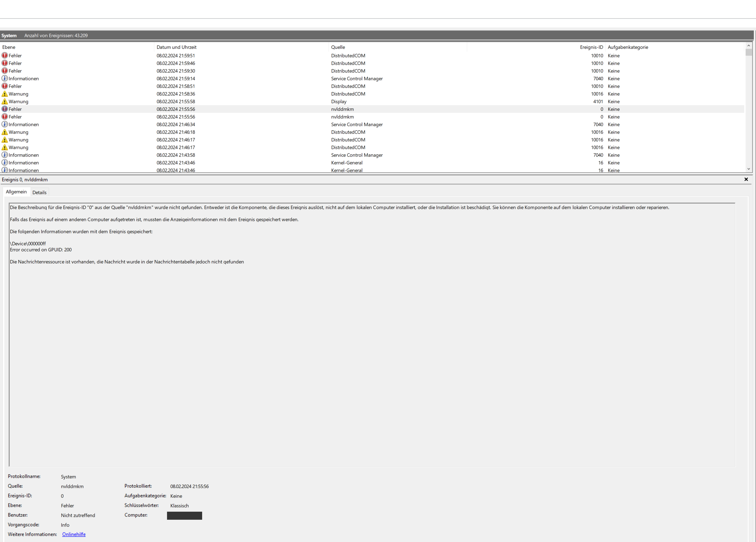Click info icon of 21:59:14 Service Control Manager row
756x542 pixels.
5,78
